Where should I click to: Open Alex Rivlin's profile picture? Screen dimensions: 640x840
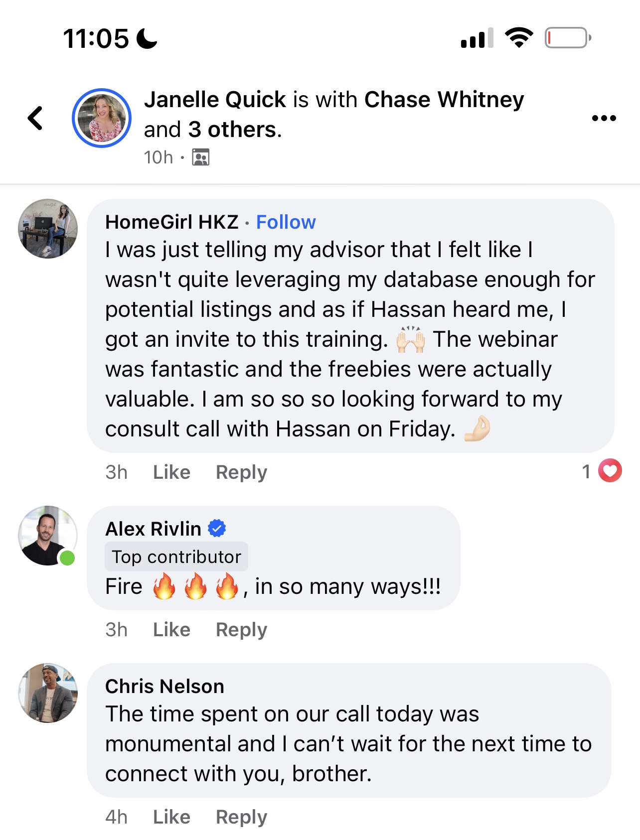(48, 536)
